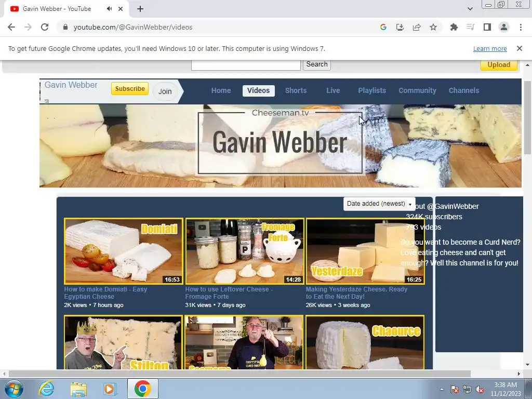Click the Action Center flag tray icon
532x399 pixels.
tap(455, 389)
